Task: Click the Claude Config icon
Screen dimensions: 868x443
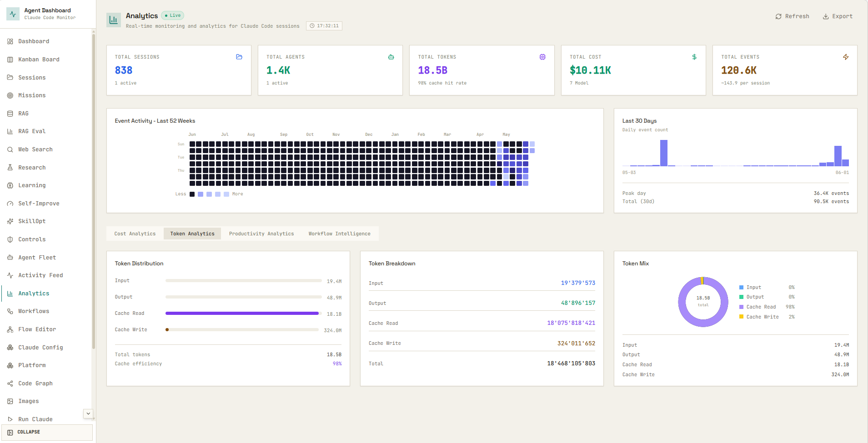Action: (10, 347)
